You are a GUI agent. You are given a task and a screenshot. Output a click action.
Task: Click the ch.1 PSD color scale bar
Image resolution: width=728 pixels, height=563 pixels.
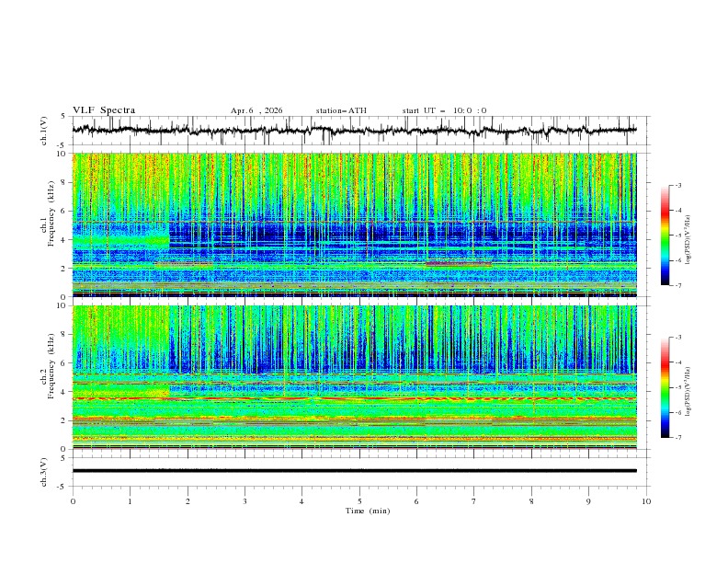pos(665,236)
